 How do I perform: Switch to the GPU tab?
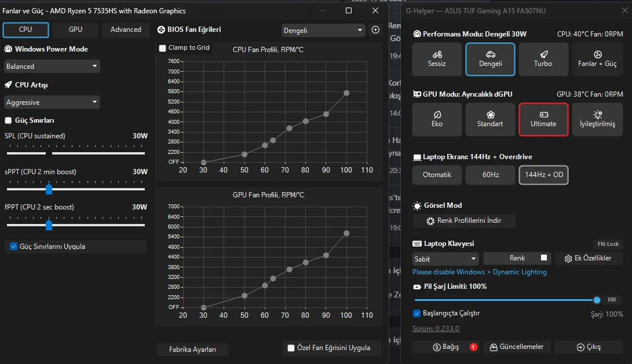coord(75,30)
